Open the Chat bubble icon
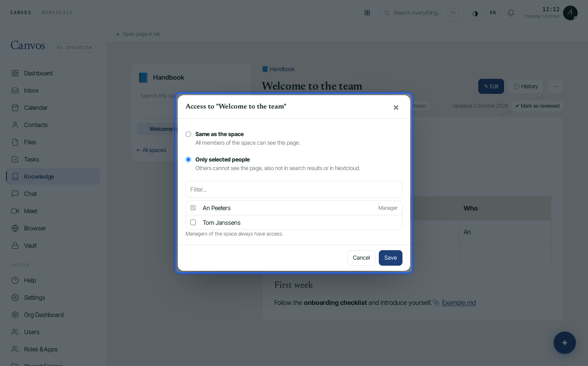This screenshot has width=588, height=366. pyautogui.click(x=15, y=194)
